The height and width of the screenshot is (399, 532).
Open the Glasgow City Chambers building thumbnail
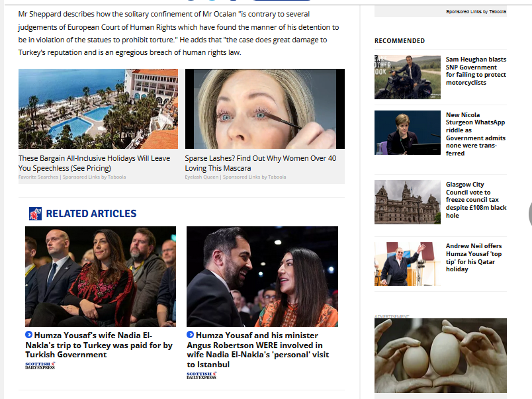coord(408,202)
